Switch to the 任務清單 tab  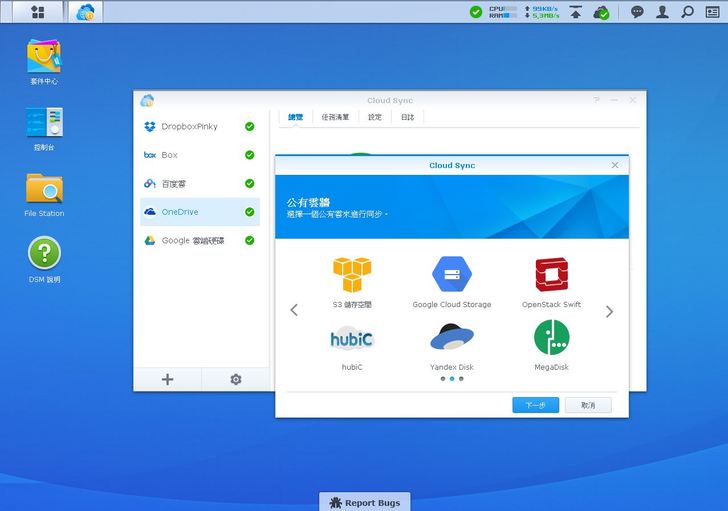pos(335,117)
